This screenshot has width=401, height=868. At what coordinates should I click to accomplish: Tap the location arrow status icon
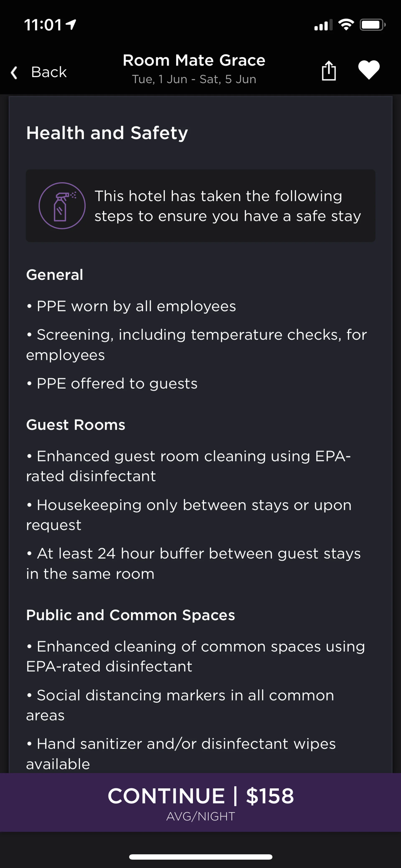71,24
